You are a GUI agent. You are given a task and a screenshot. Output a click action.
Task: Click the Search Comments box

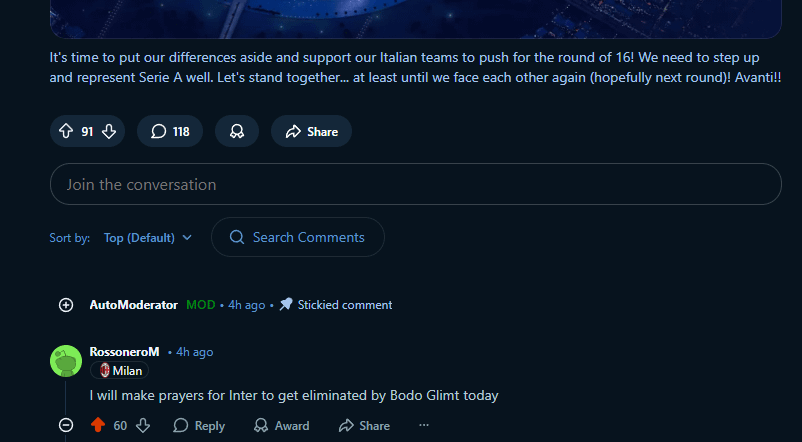click(297, 237)
